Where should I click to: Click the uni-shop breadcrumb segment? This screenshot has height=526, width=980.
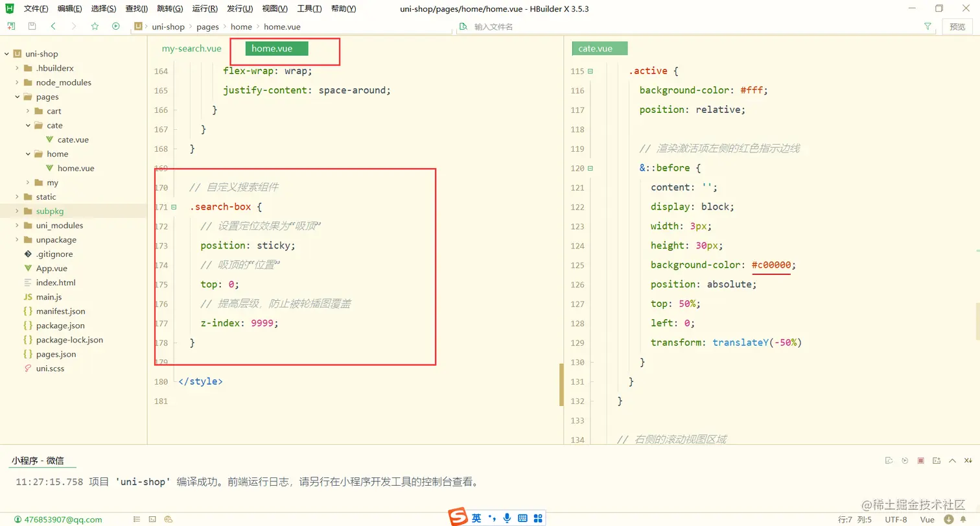tap(168, 27)
